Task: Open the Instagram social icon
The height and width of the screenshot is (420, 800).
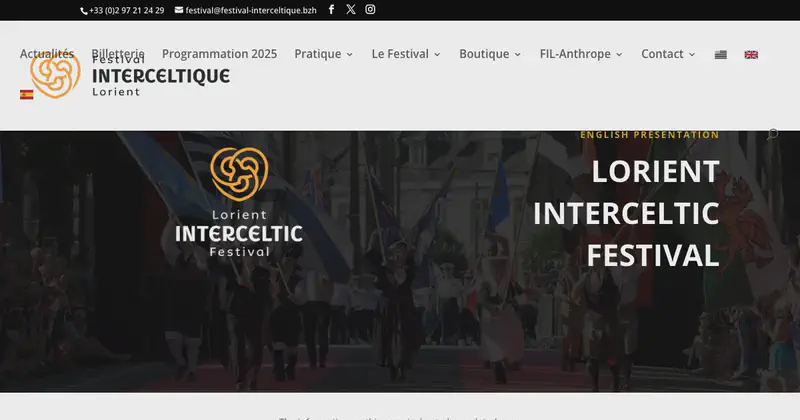Action: click(370, 10)
